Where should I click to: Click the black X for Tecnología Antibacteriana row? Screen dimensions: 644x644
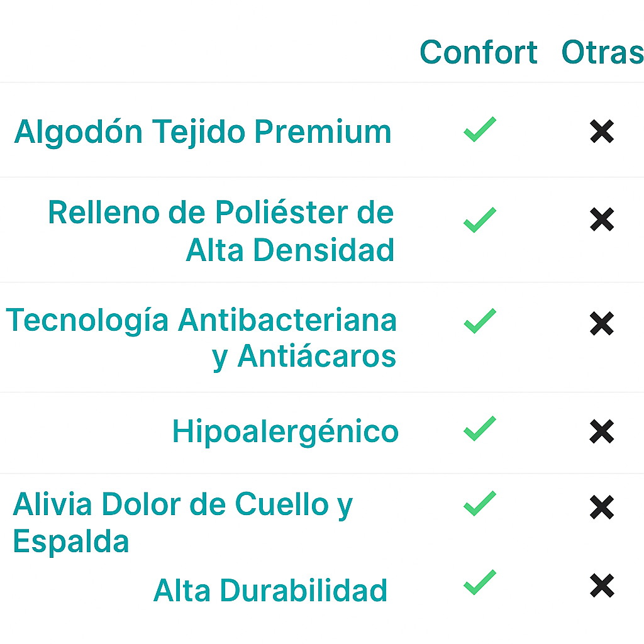click(x=602, y=323)
